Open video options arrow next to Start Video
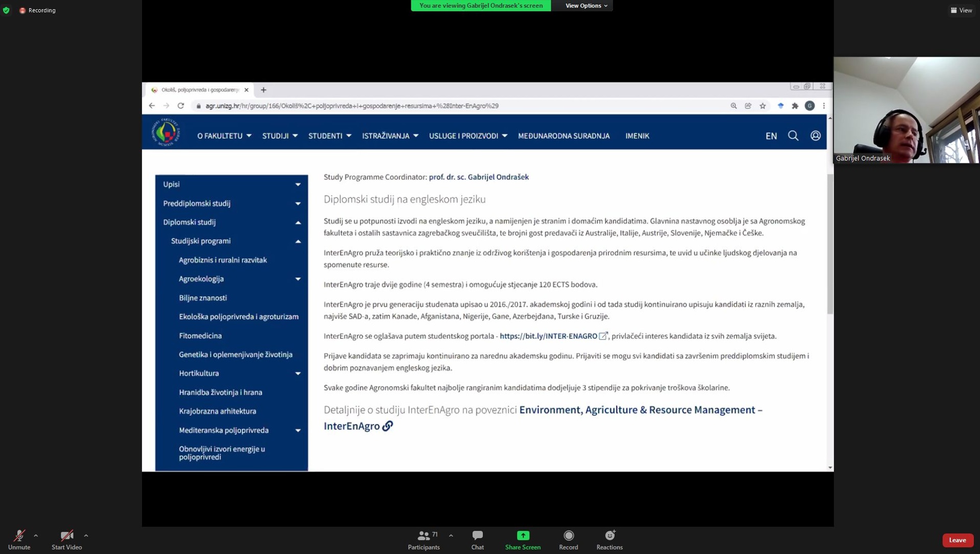The image size is (980, 554). 86,536
